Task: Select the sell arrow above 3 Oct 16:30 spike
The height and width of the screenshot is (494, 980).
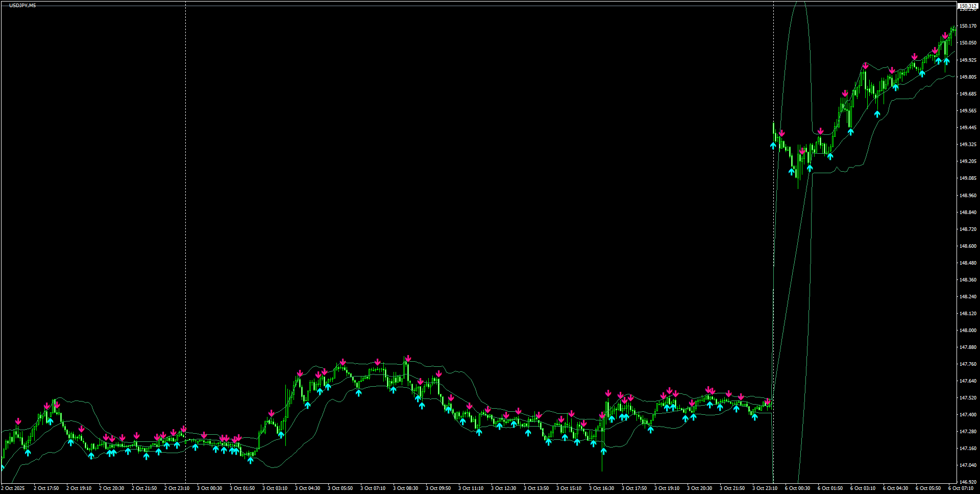Action: [x=607, y=394]
